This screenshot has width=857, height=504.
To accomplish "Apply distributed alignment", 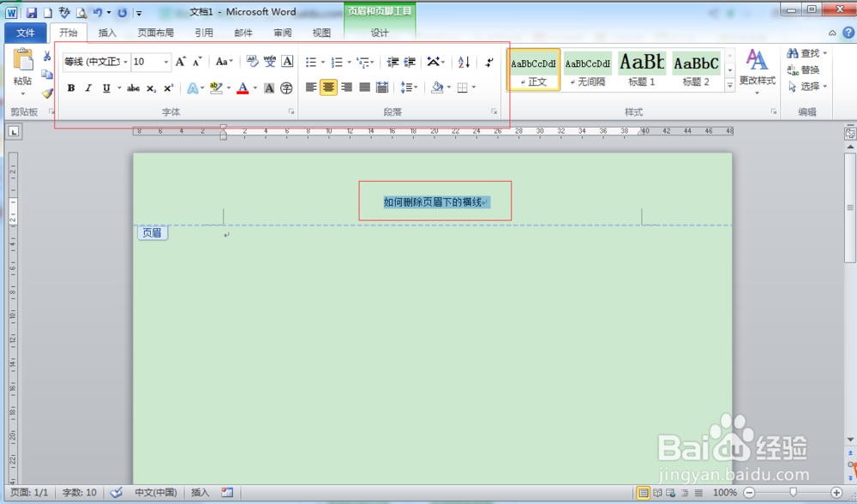I will pyautogui.click(x=382, y=87).
